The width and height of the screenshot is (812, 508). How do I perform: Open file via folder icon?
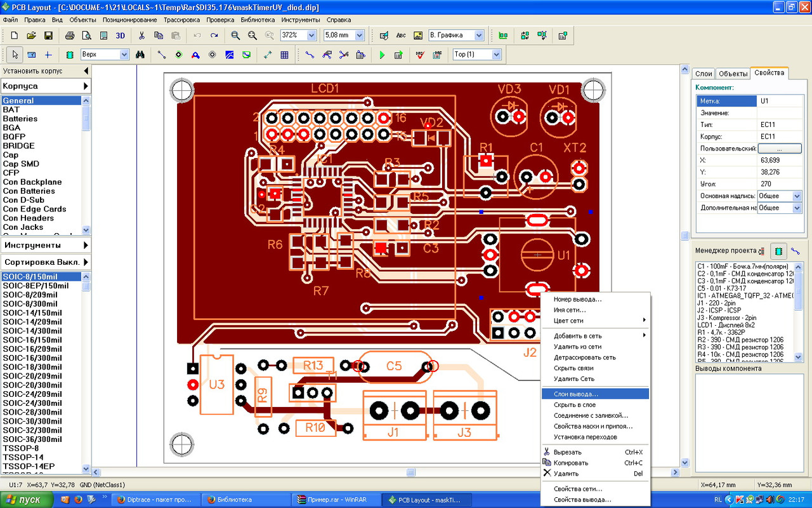point(31,36)
